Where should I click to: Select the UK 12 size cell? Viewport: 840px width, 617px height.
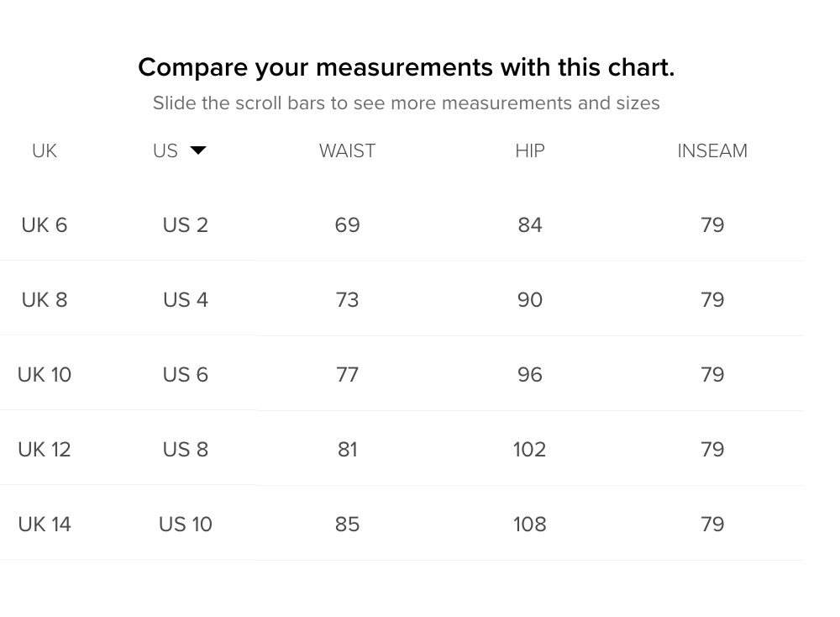(45, 449)
